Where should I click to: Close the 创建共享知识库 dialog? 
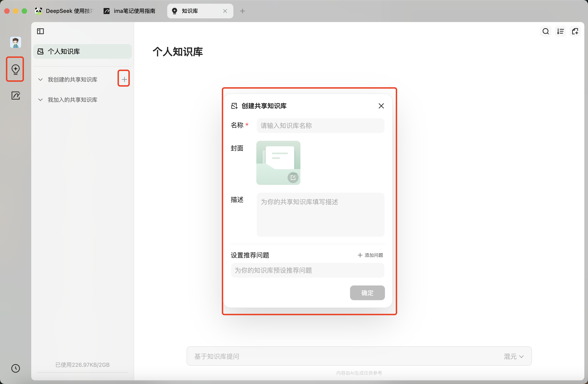(381, 106)
